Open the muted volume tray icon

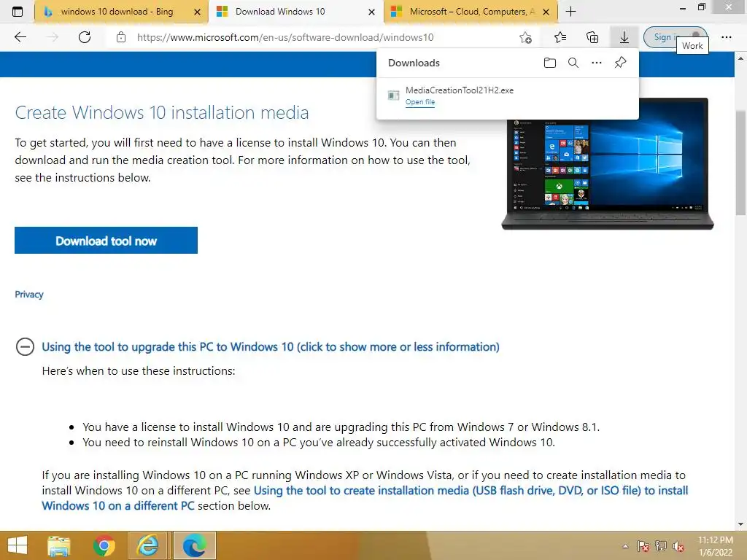point(678,546)
